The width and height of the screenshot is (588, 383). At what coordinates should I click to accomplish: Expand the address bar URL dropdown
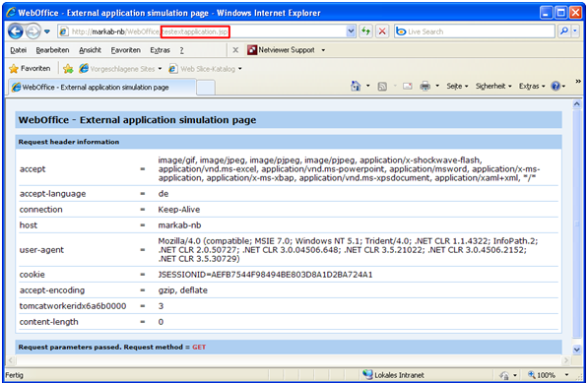pyautogui.click(x=351, y=32)
